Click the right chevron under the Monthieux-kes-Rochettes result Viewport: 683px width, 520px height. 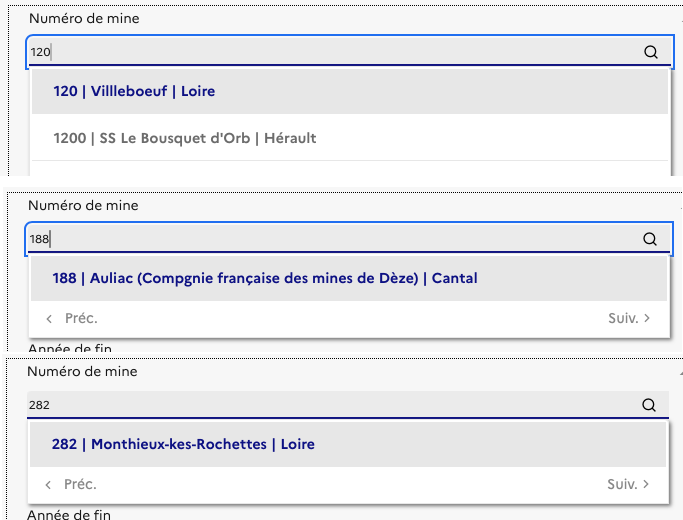tap(647, 484)
